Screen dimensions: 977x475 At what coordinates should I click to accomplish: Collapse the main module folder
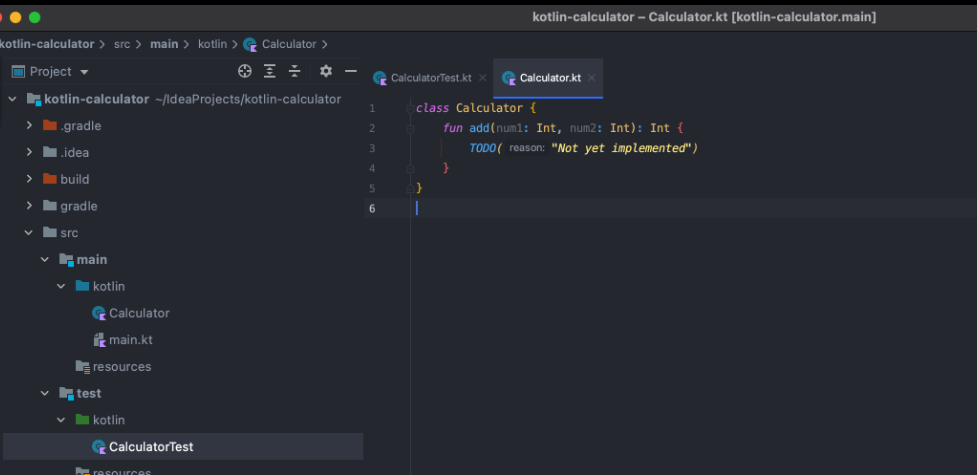click(x=45, y=260)
